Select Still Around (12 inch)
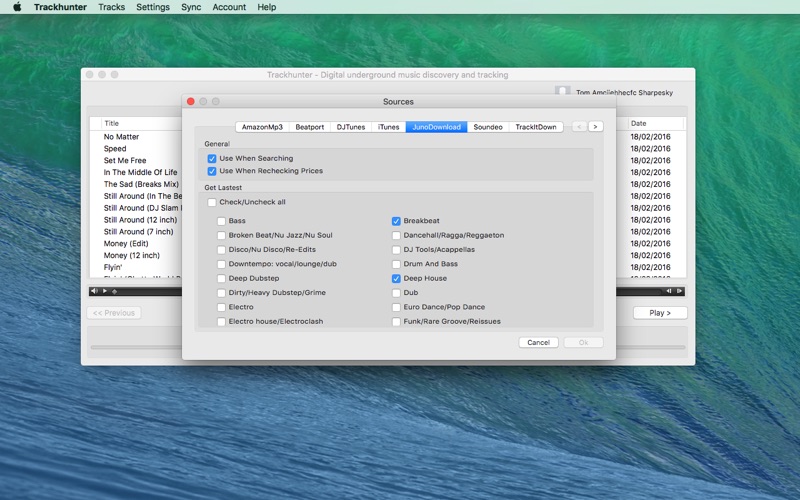The image size is (800, 500). click(x=140, y=220)
